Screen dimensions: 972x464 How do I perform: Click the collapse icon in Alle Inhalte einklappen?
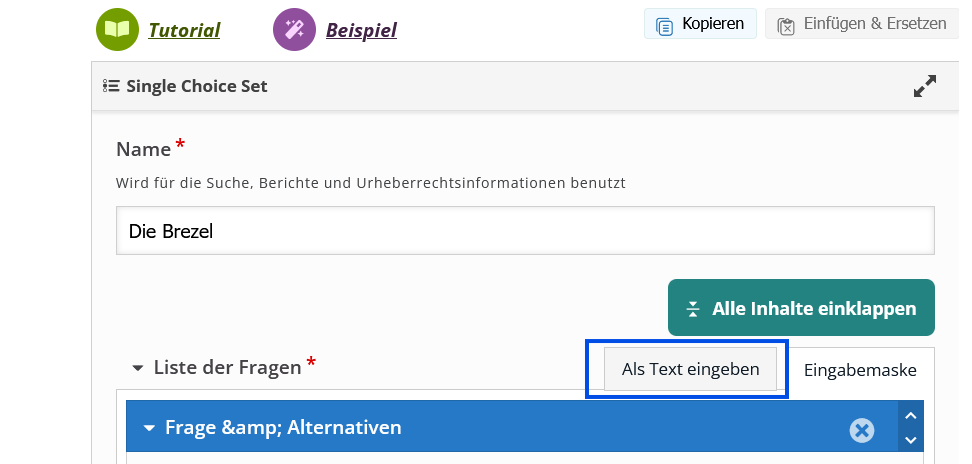(x=693, y=309)
